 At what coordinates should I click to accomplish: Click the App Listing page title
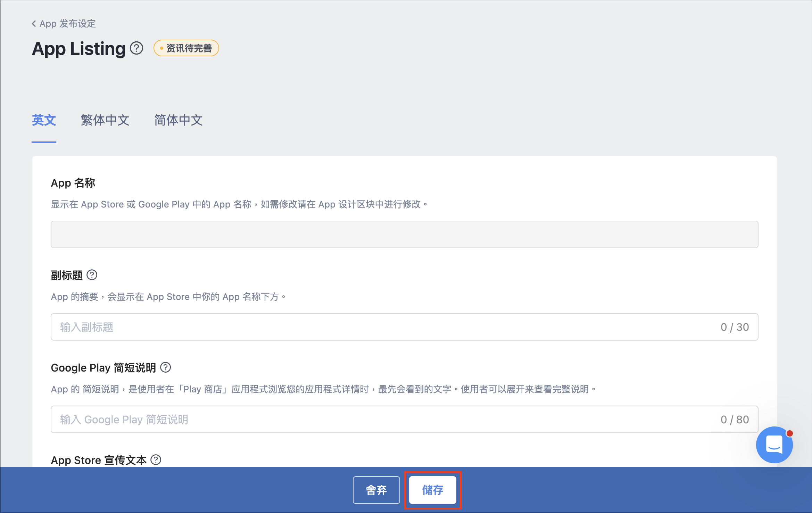79,49
